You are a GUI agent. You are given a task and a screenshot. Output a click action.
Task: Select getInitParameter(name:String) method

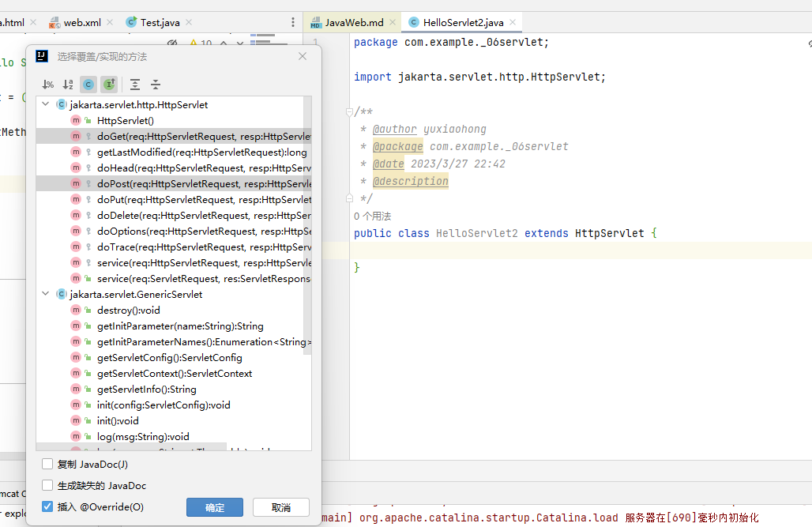click(x=174, y=326)
